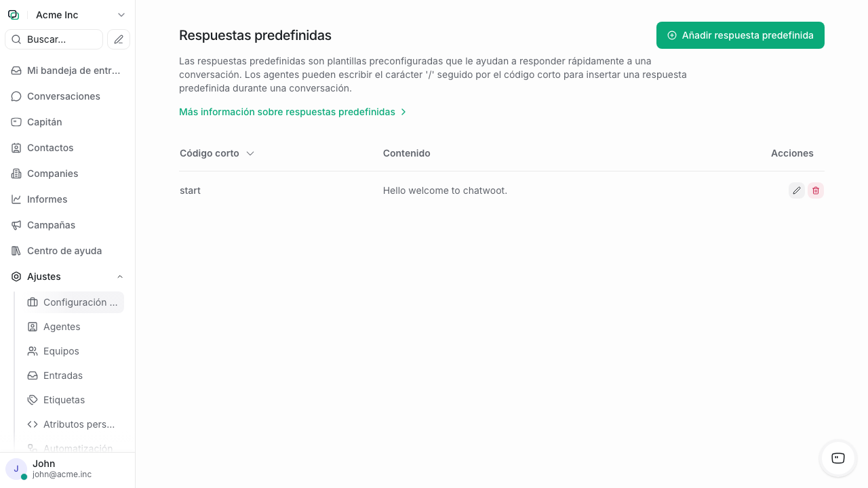Open Informes from the sidebar
Screen dimensions: 868x488
click(x=47, y=199)
